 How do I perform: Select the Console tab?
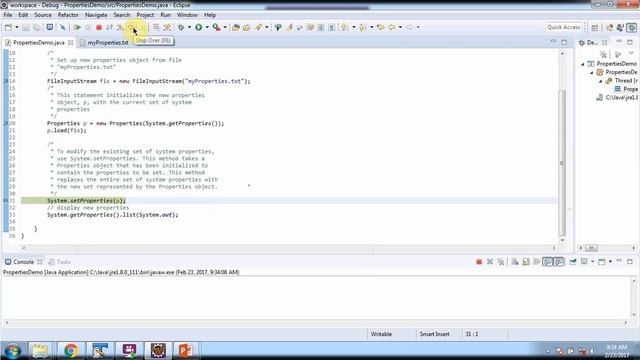tap(23, 262)
